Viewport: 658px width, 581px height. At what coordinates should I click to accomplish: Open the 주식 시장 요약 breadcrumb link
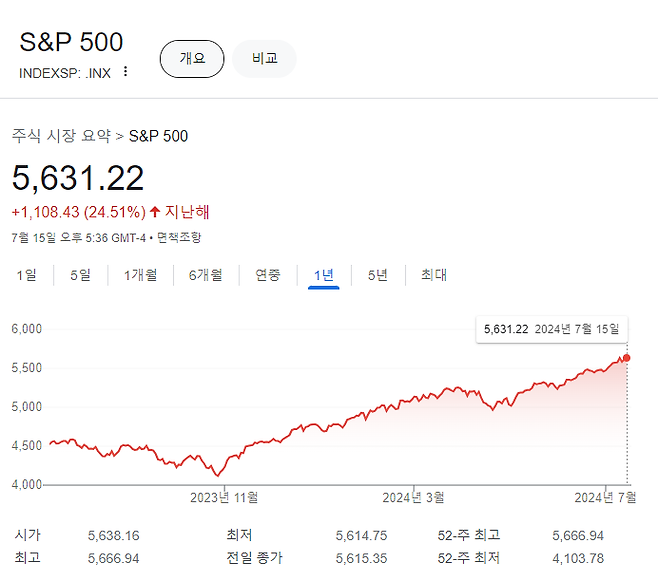(x=61, y=136)
